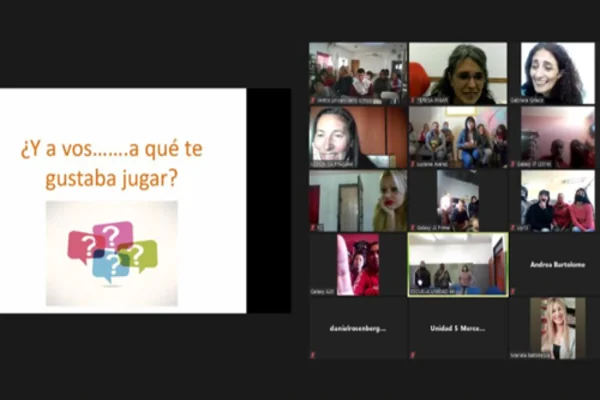The image size is (600, 400).
Task: Select the Luciana group video tile
Action: tap(458, 137)
